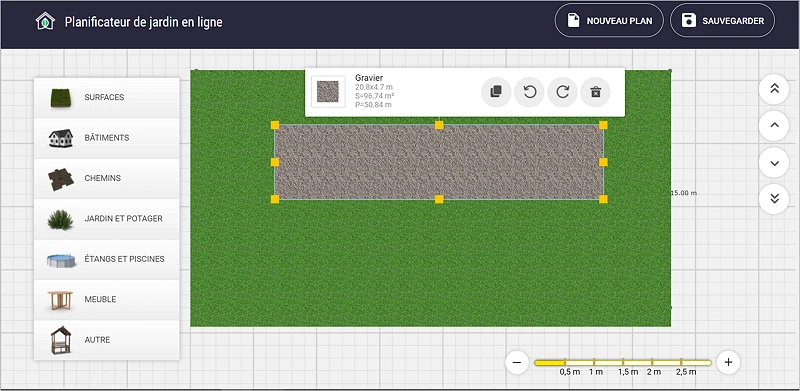Click the 'S=96.74 m²' area text
The width and height of the screenshot is (800, 391).
click(x=374, y=96)
